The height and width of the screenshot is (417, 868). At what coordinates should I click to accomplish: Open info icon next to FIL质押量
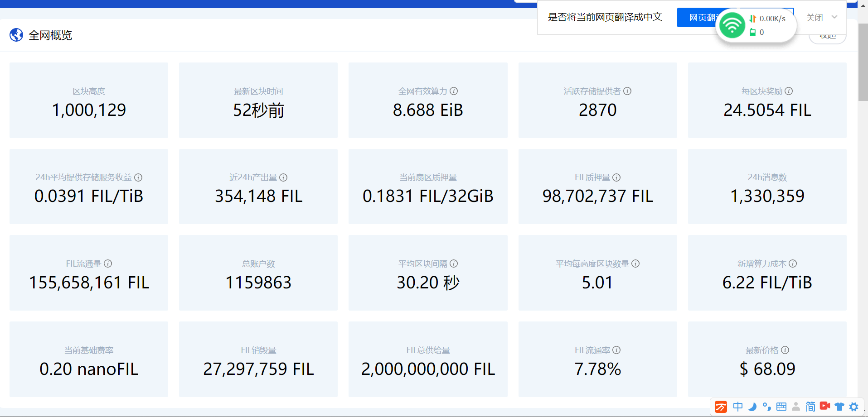(x=616, y=177)
